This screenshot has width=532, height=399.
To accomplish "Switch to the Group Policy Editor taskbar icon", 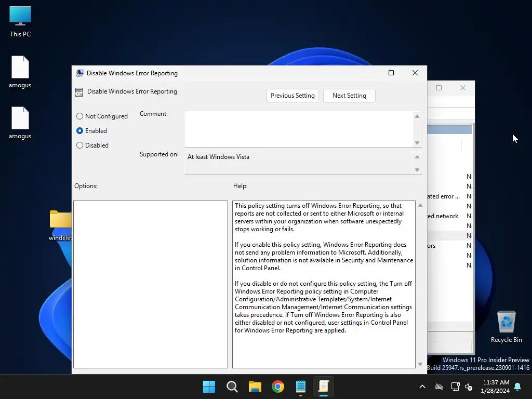I will pyautogui.click(x=324, y=387).
